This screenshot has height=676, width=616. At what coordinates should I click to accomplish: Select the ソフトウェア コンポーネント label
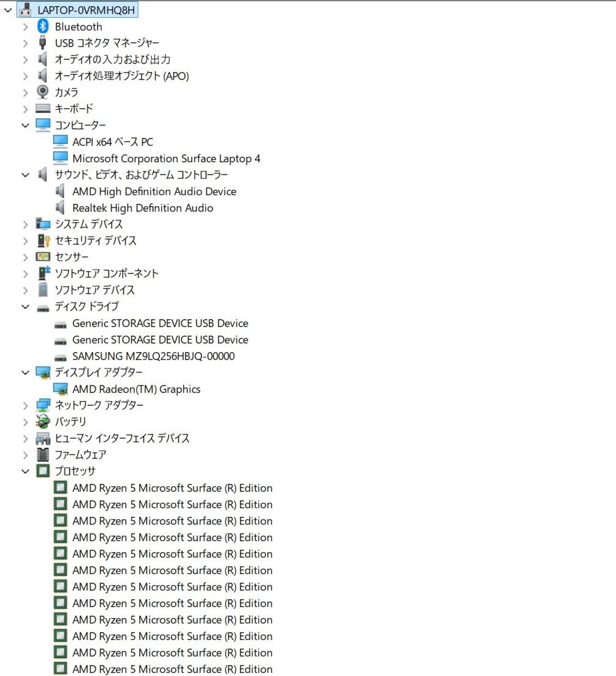click(x=107, y=273)
